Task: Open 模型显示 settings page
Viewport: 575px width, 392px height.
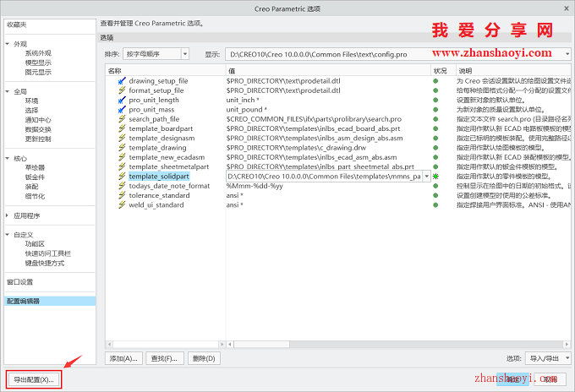Action: click(x=38, y=63)
